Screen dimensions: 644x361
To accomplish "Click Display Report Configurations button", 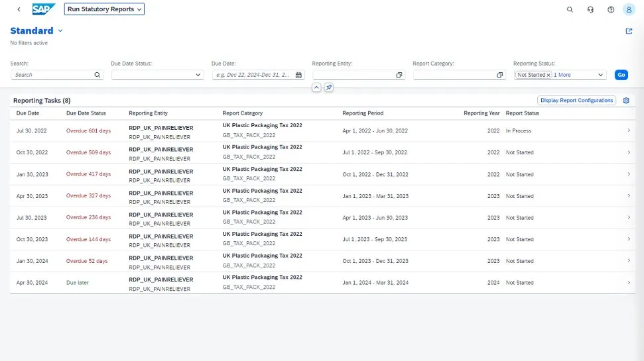I will tap(576, 101).
